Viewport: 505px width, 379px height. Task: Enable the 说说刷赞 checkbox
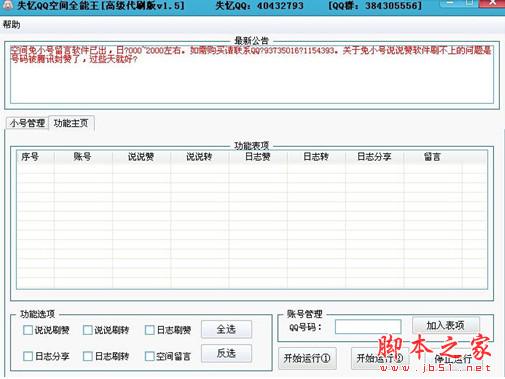pos(28,330)
